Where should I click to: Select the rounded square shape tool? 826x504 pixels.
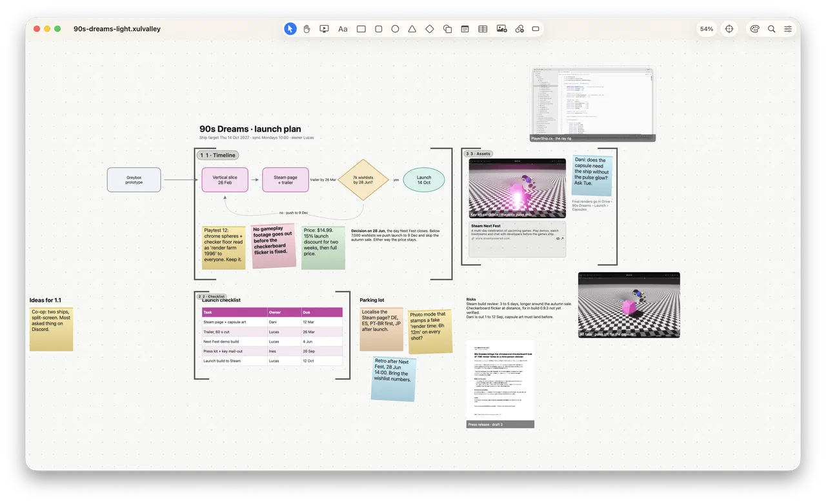(x=379, y=29)
